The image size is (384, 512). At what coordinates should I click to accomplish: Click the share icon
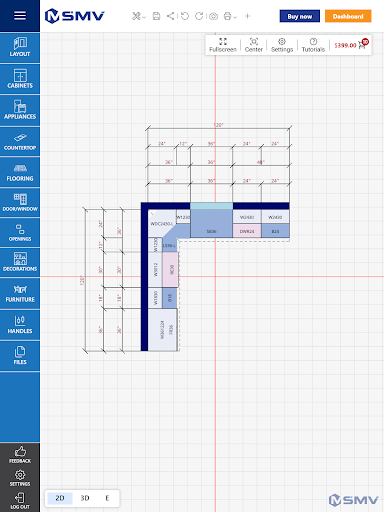click(x=171, y=16)
